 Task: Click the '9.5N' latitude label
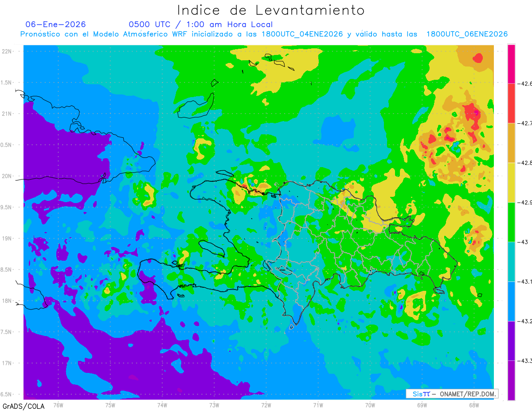point(6,207)
